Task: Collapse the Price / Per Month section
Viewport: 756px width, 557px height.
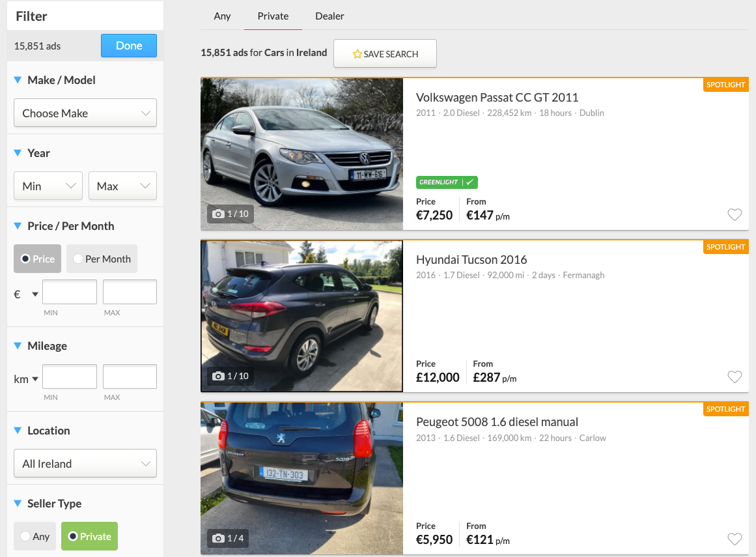Action: (x=18, y=225)
